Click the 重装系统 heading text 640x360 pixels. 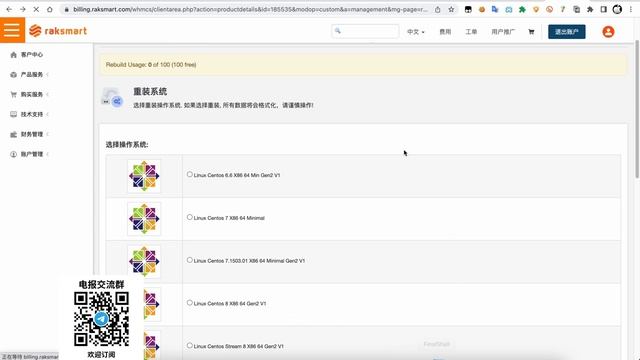[x=150, y=91]
